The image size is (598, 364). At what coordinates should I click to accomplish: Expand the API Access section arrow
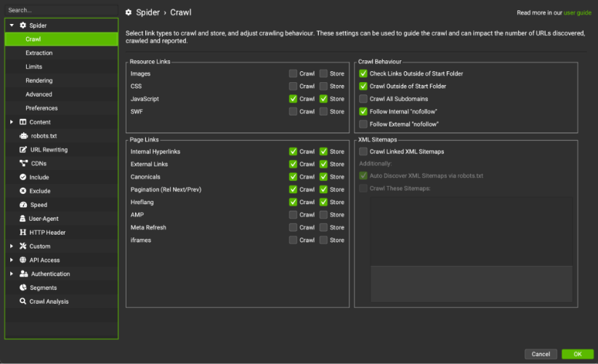pos(12,260)
